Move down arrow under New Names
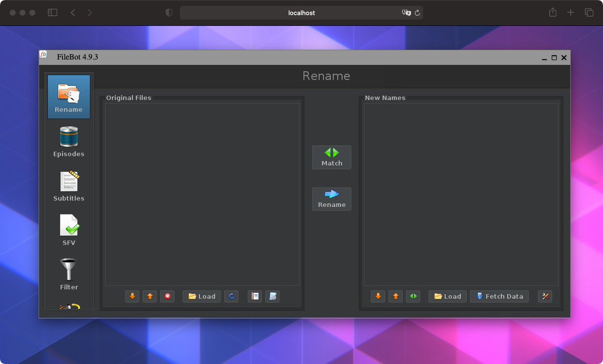 click(378, 296)
